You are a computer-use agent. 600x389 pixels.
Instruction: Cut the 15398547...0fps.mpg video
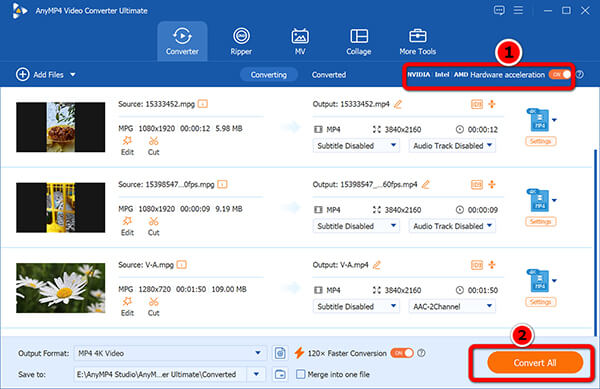pyautogui.click(x=153, y=226)
